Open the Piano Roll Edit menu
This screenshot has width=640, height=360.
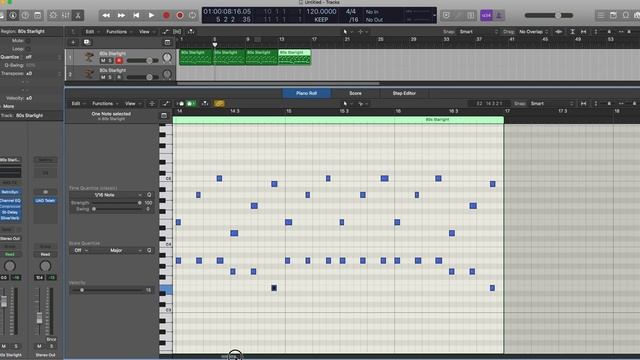78,104
